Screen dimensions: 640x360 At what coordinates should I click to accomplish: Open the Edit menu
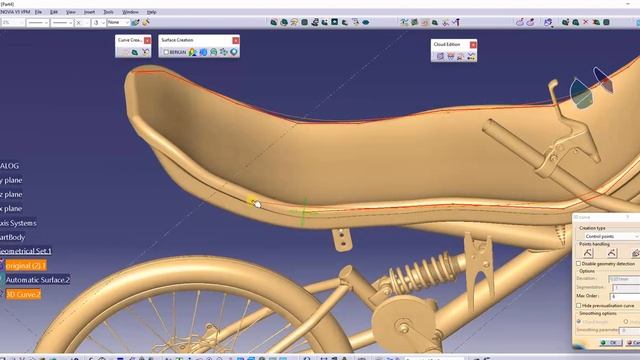[54, 12]
